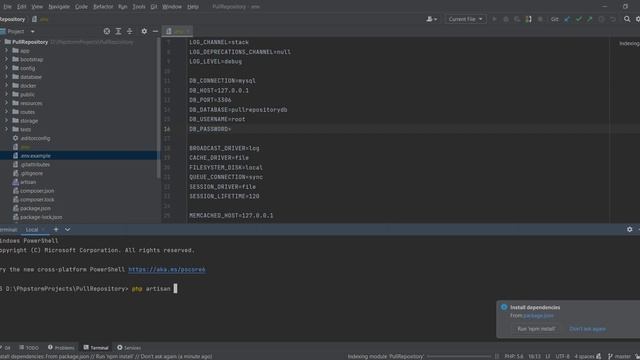The image size is (640, 360).
Task: Open the Edit menu
Action: (21, 7)
